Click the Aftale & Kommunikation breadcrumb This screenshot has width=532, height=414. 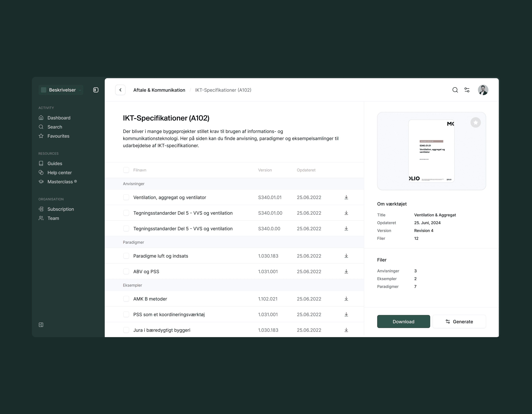[x=159, y=90]
